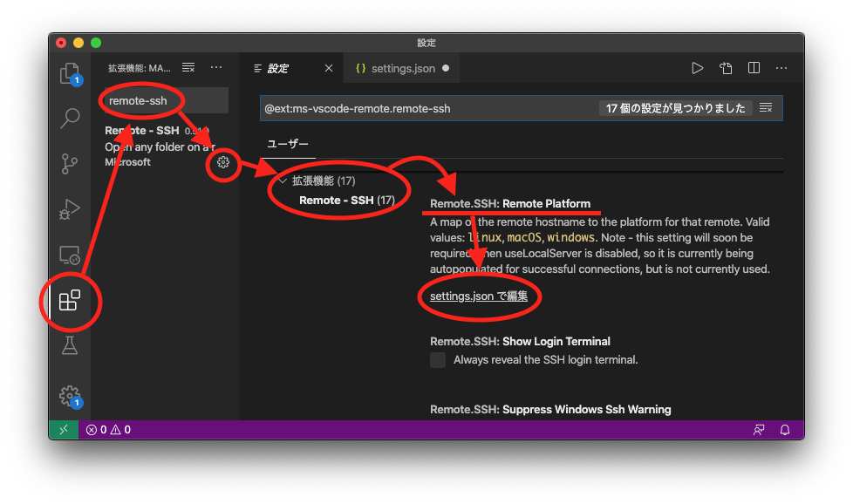Click the remote window indicator in status bar
Screen dimensions: 853x504
point(64,430)
